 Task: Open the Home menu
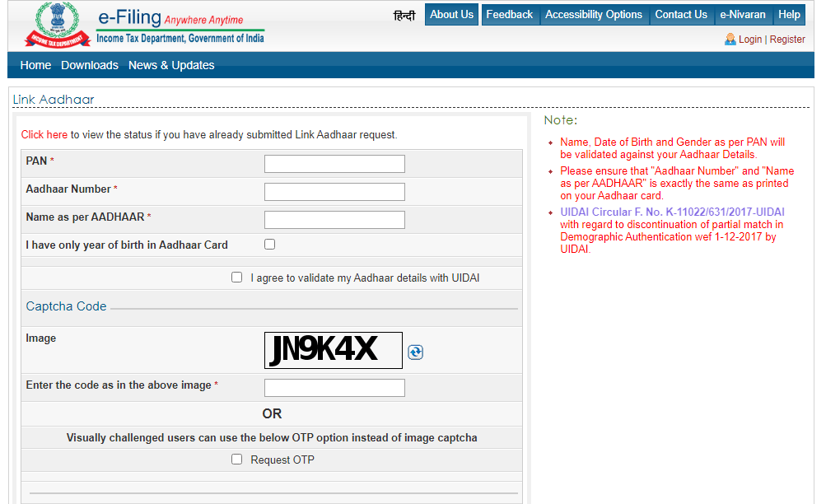tap(35, 65)
